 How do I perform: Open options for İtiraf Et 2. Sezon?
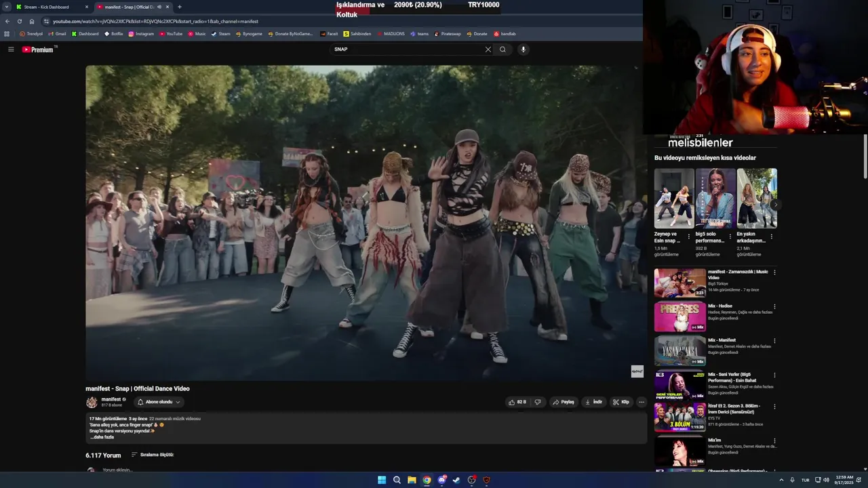(774, 406)
